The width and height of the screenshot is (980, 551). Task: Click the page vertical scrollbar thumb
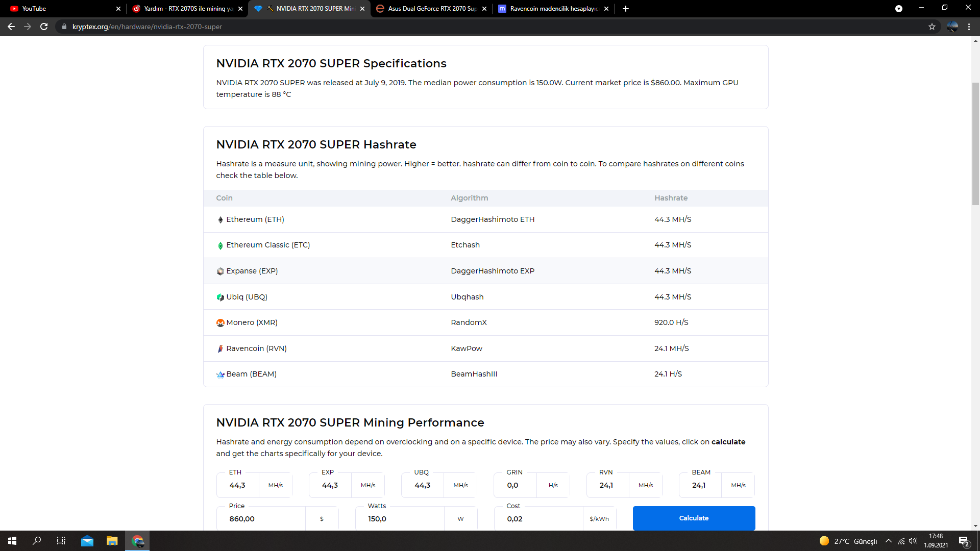tap(975, 143)
